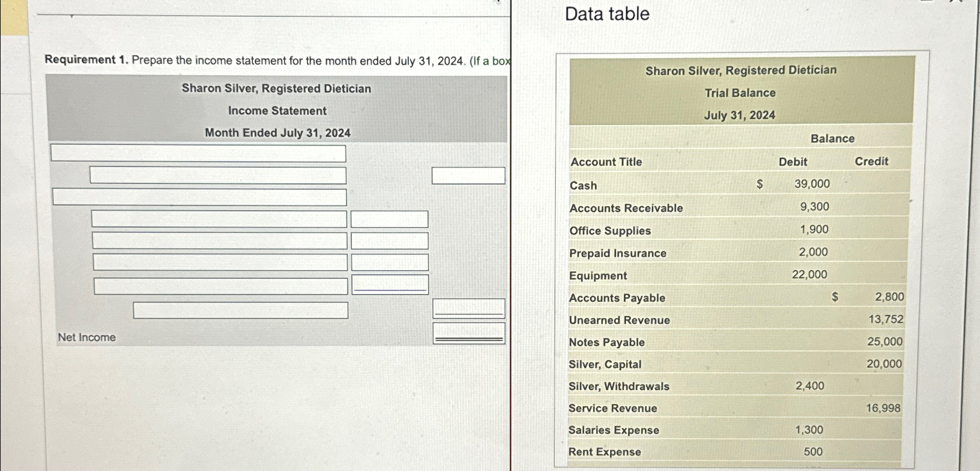980x471 pixels.
Task: Click the Notes Payable account title
Action: click(x=607, y=342)
